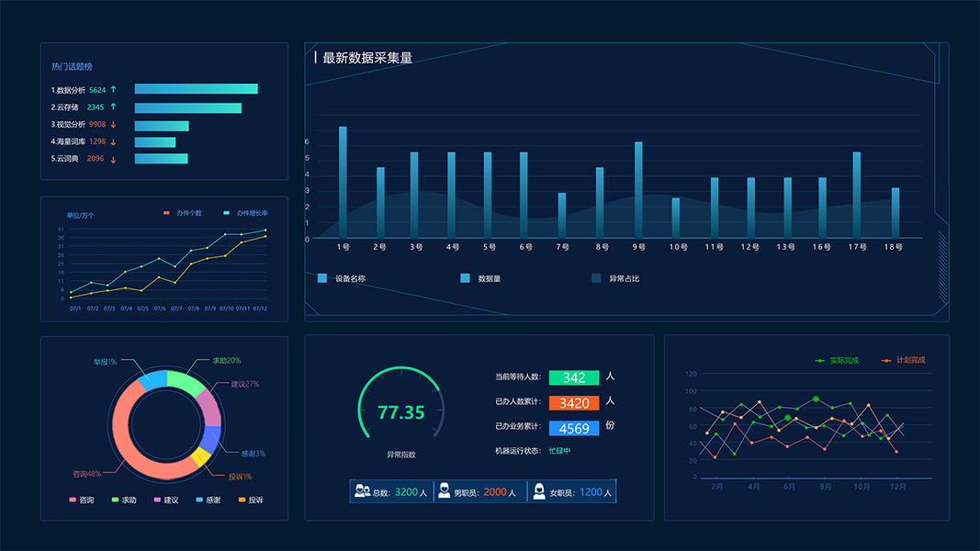Click the male staff icon next to 男职员
Screen dimensions: 980x551
[444, 491]
